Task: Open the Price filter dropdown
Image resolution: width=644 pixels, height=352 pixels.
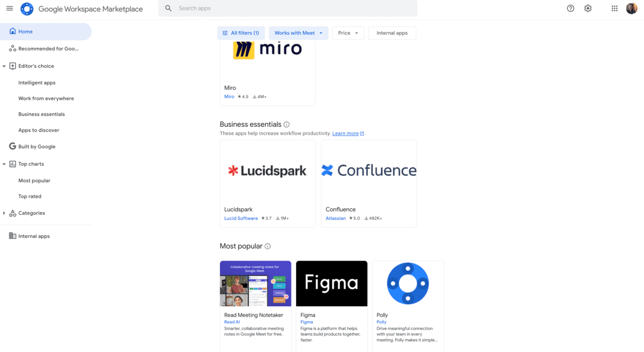Action: click(x=348, y=33)
